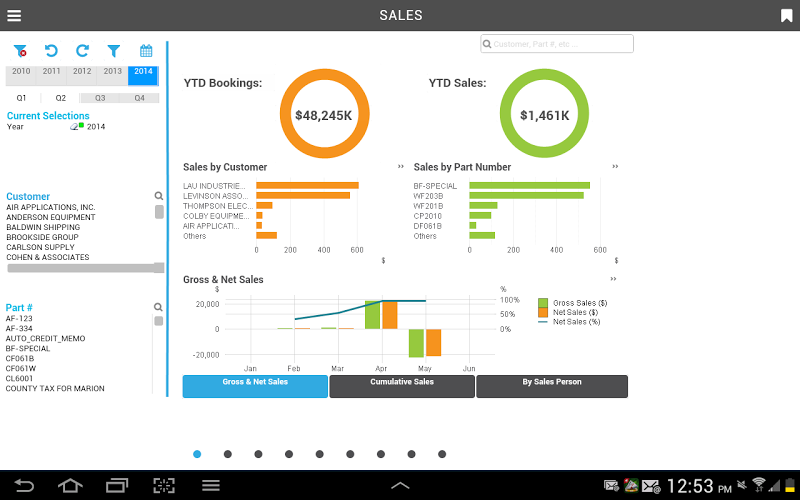This screenshot has width=800, height=500.
Task: Switch to the By Sales Person tab
Action: coord(552,386)
